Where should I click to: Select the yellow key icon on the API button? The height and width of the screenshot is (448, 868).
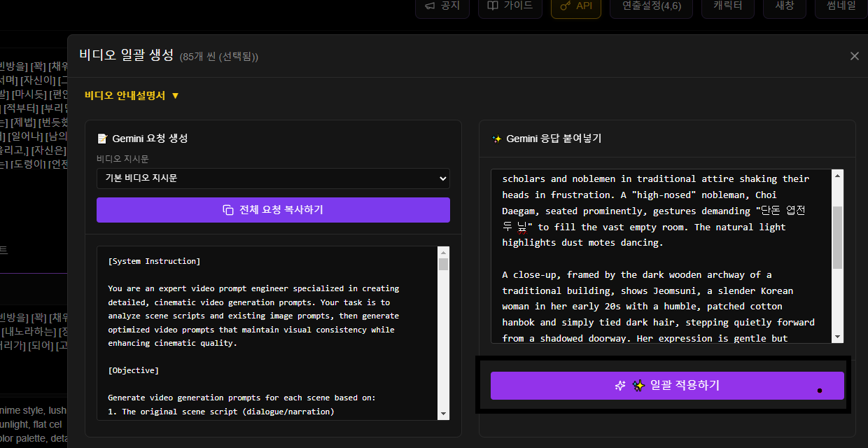(565, 6)
